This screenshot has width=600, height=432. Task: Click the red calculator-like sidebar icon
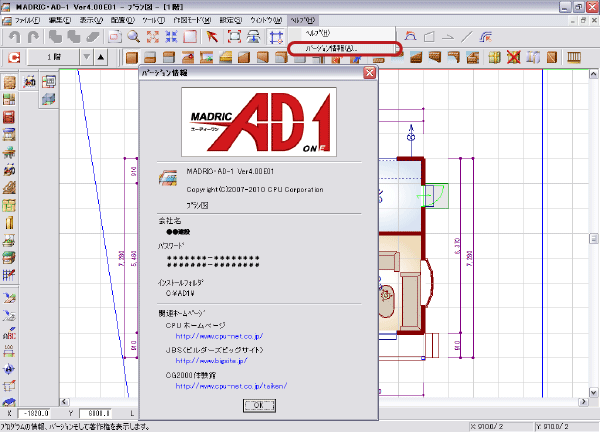point(9,117)
